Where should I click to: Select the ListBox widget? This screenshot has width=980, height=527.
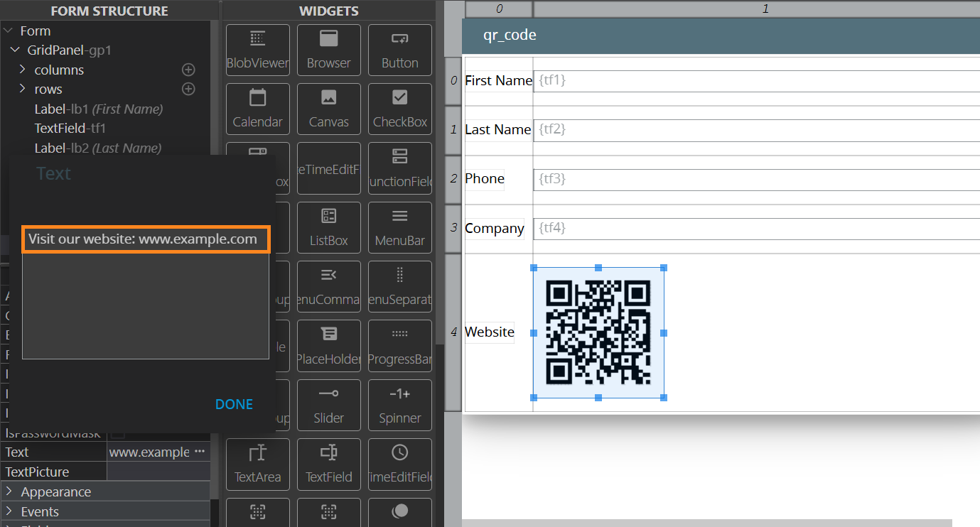point(328,228)
